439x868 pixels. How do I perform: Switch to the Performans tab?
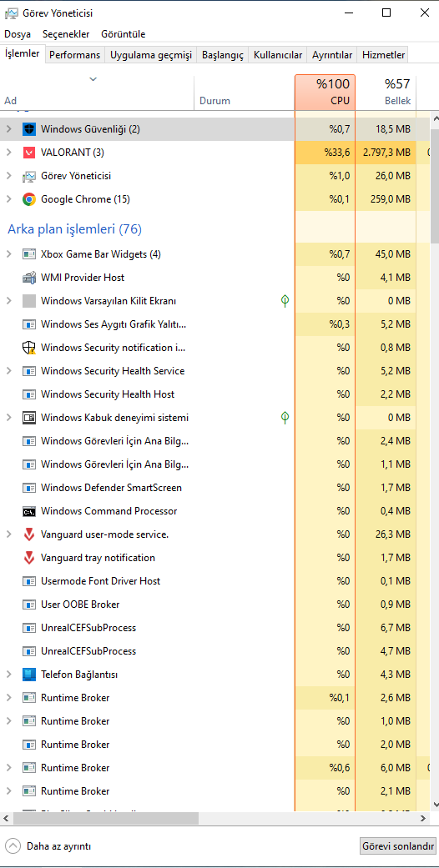(x=75, y=55)
